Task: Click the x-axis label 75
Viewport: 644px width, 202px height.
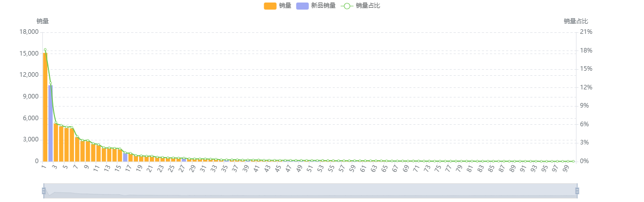Action: click(x=437, y=169)
